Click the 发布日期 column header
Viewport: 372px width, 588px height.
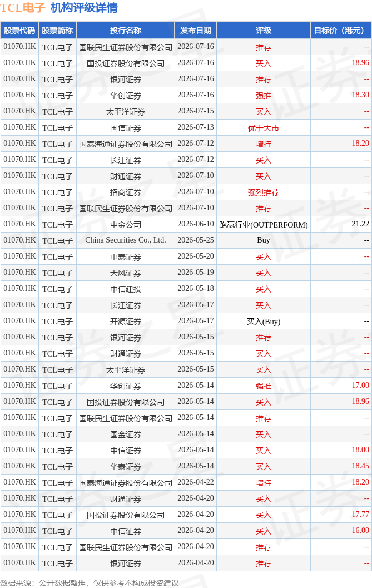coord(196,31)
